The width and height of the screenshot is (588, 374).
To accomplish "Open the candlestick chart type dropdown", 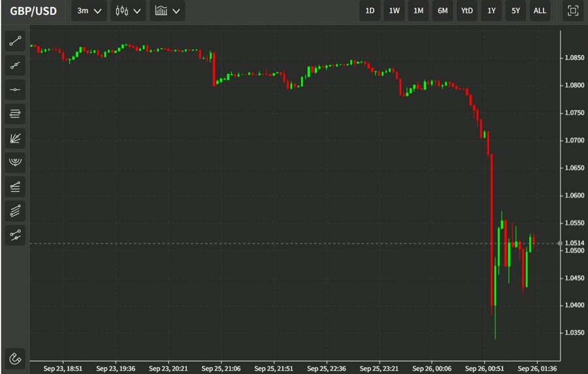I will 128,11.
